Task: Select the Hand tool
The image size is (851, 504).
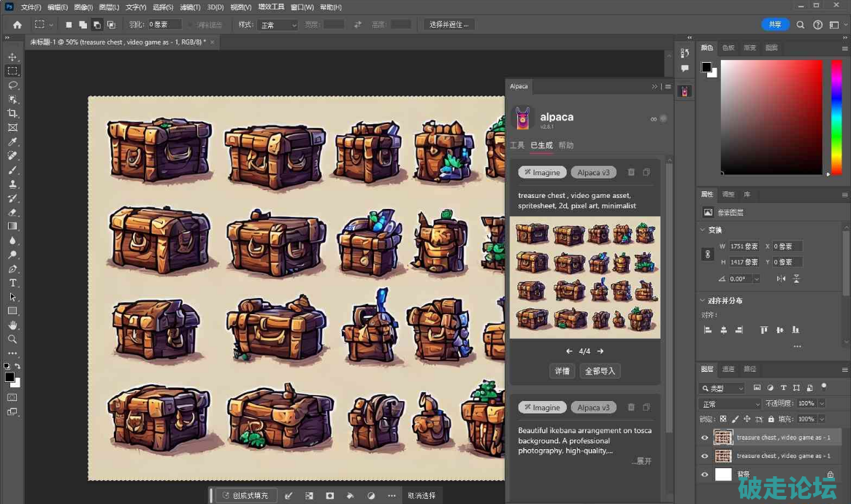Action: 12,325
